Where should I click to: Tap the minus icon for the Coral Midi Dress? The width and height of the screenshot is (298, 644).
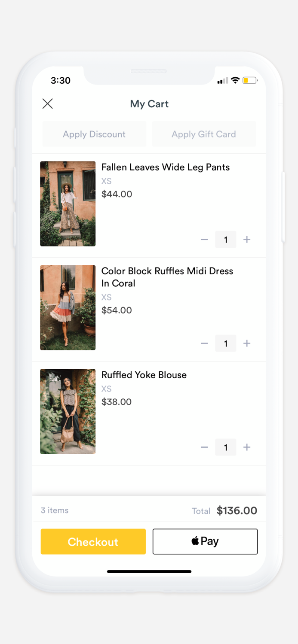[204, 343]
